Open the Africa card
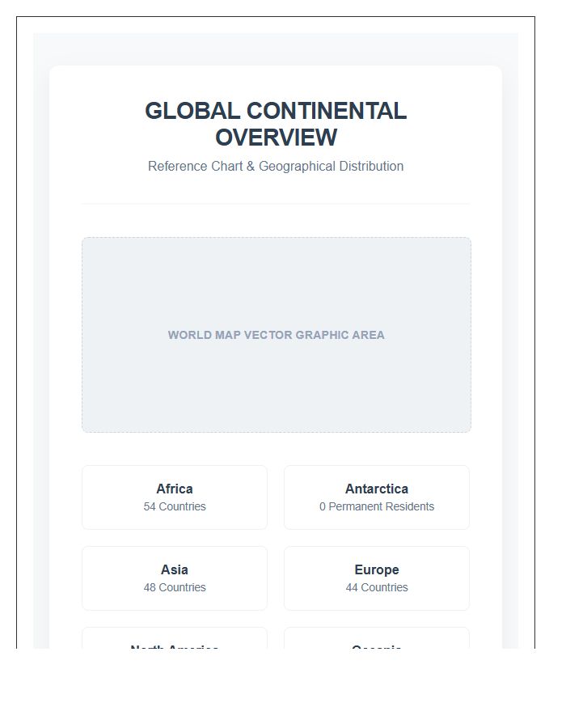 (x=175, y=497)
